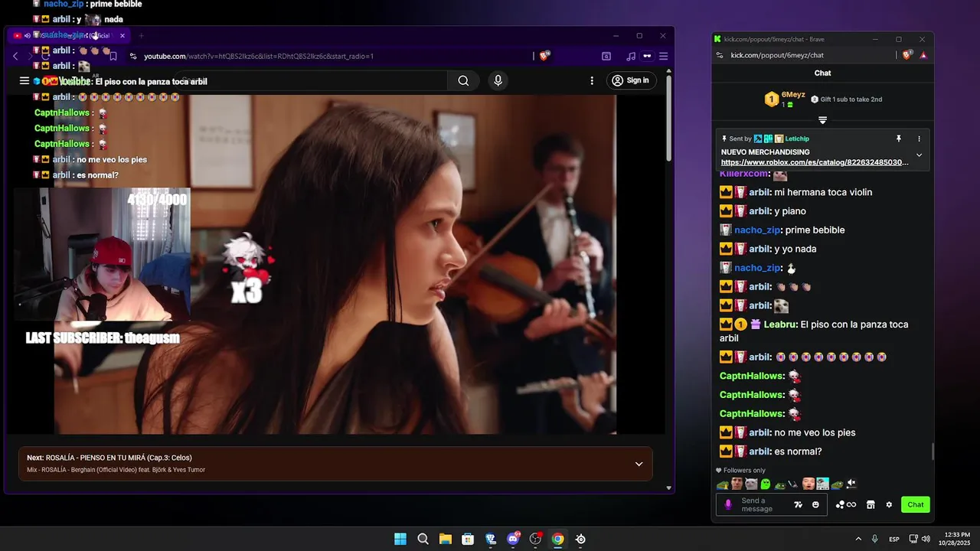Close the YouTube browser tab

(122, 35)
